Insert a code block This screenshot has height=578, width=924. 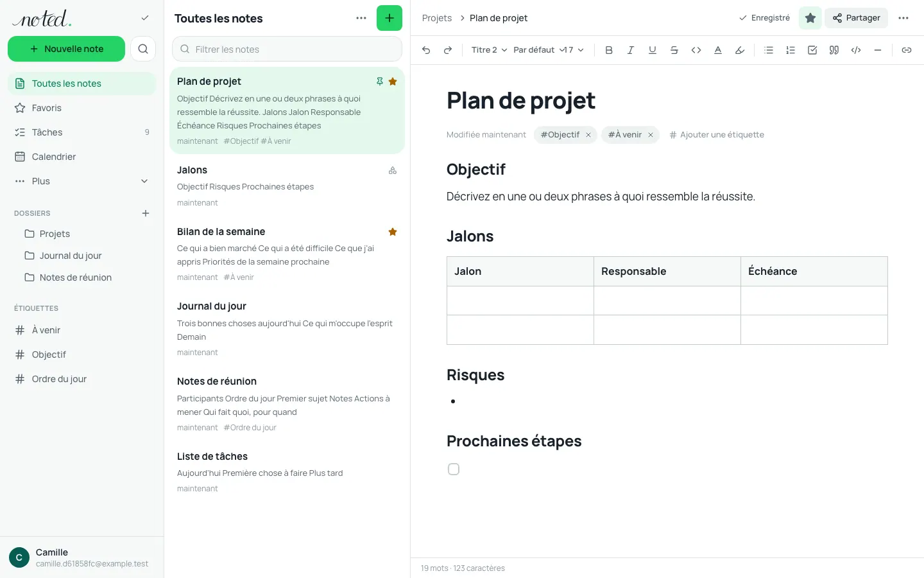click(x=856, y=50)
